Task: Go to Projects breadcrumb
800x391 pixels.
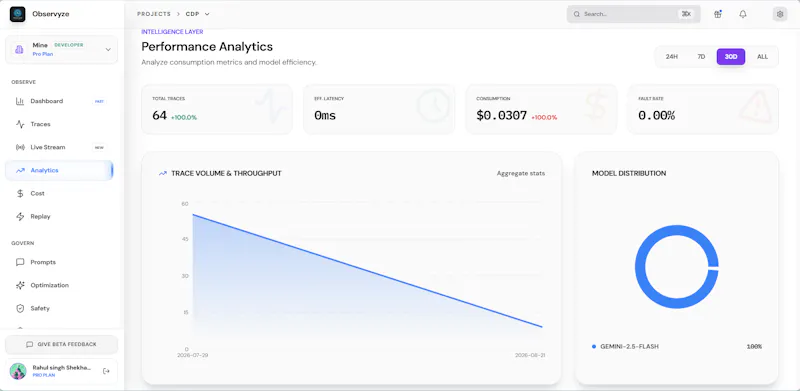Action: point(154,14)
